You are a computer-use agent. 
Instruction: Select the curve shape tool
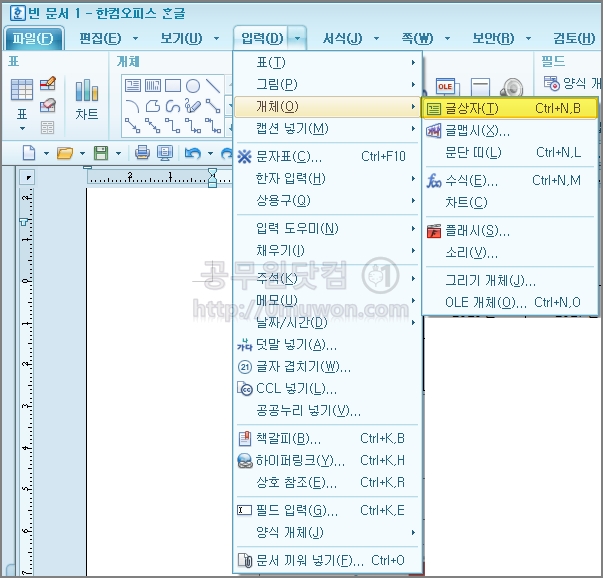tap(173, 106)
